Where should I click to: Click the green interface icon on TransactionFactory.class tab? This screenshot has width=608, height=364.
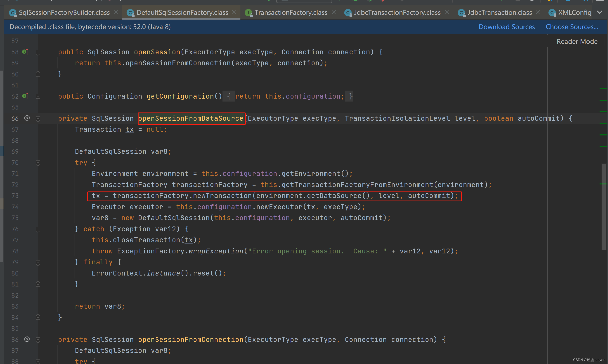coord(249,12)
